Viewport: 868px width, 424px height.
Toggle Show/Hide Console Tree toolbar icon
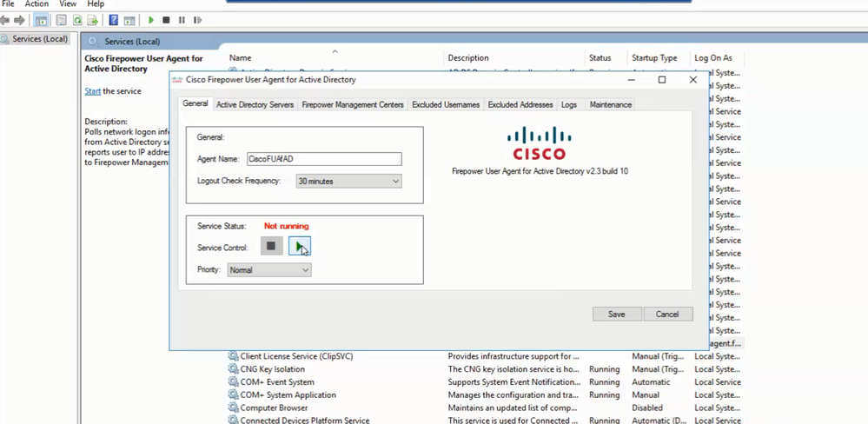[41, 21]
